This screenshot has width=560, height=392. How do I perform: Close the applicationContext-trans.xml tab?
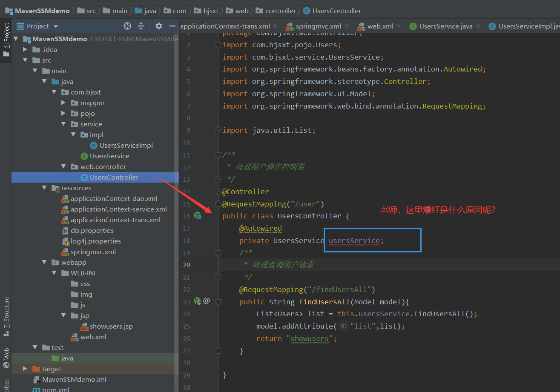tap(275, 26)
